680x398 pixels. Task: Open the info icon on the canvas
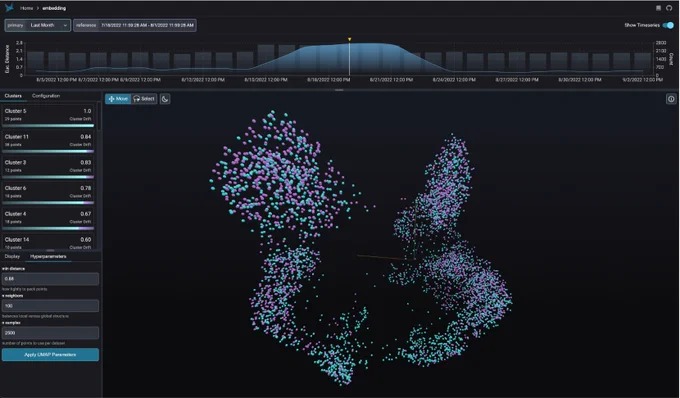[x=671, y=99]
